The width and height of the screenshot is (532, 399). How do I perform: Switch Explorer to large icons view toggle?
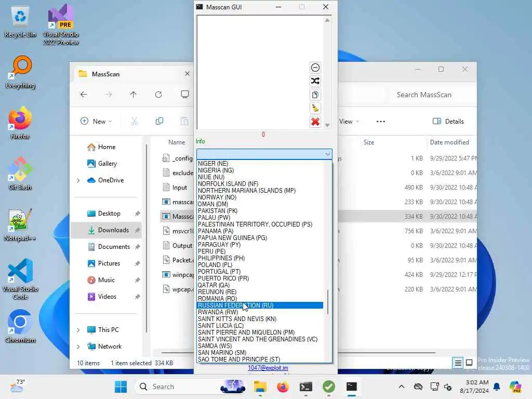[469, 363]
